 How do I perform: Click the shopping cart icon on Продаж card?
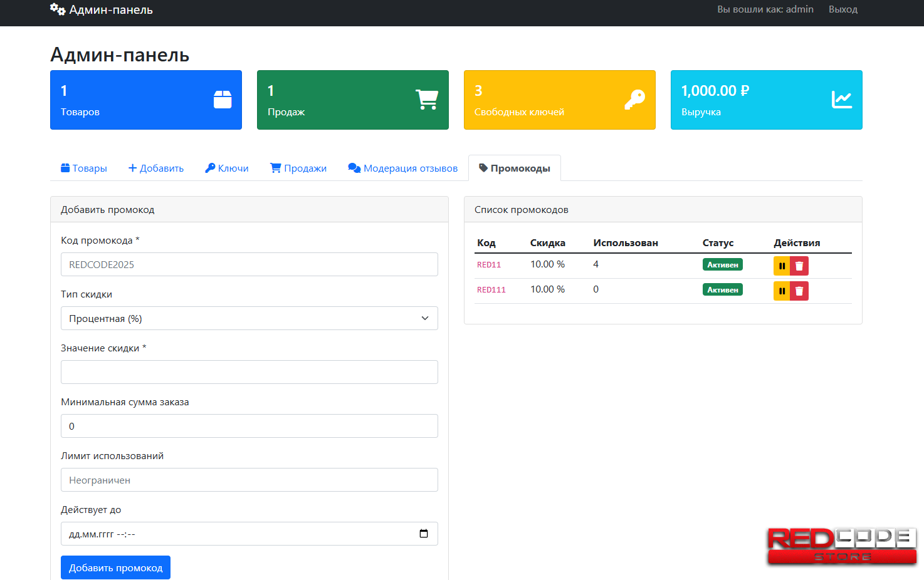click(x=427, y=100)
